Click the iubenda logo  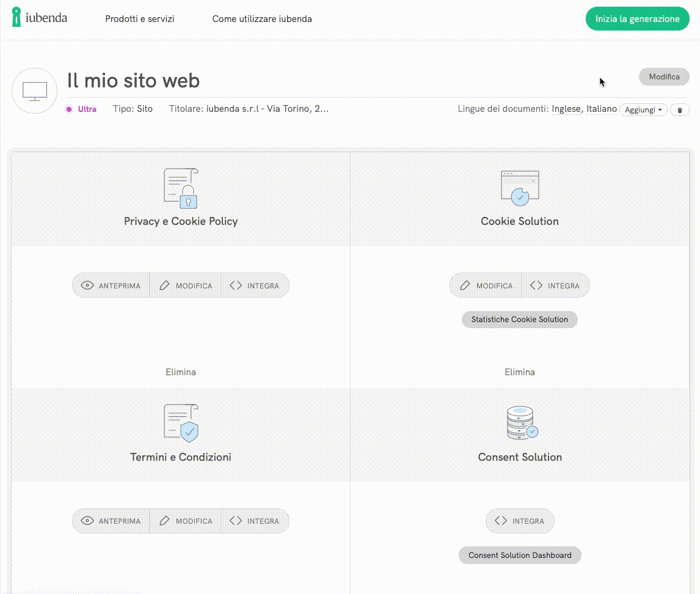(39, 18)
